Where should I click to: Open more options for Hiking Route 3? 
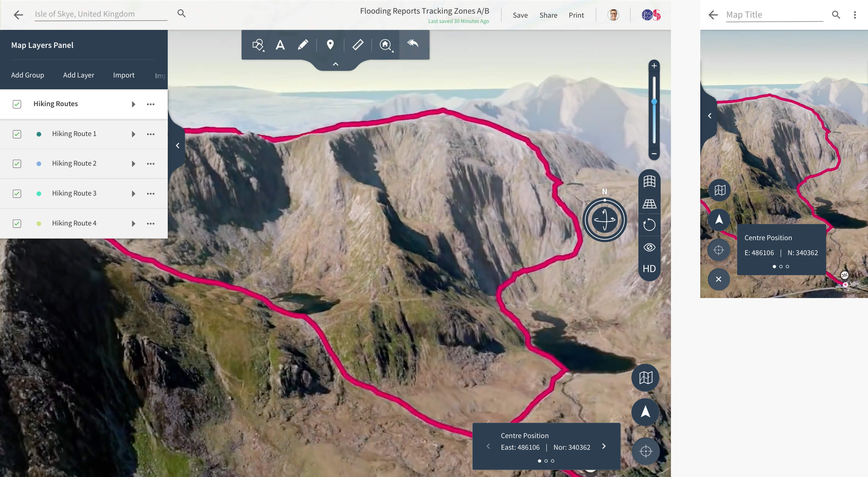click(x=151, y=193)
